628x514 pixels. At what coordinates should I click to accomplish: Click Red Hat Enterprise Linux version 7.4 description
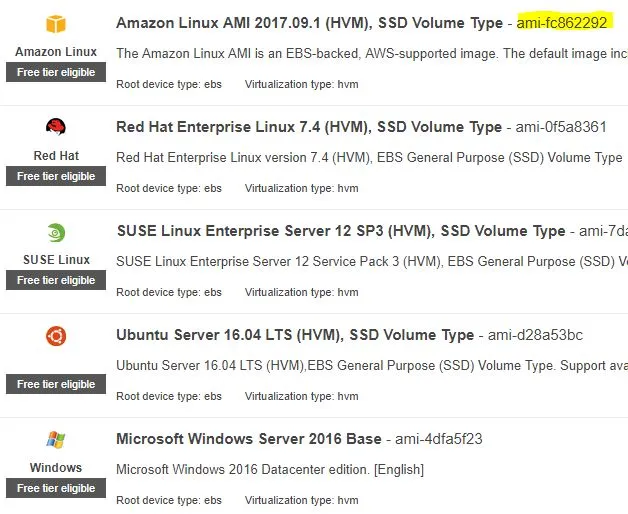click(x=369, y=157)
